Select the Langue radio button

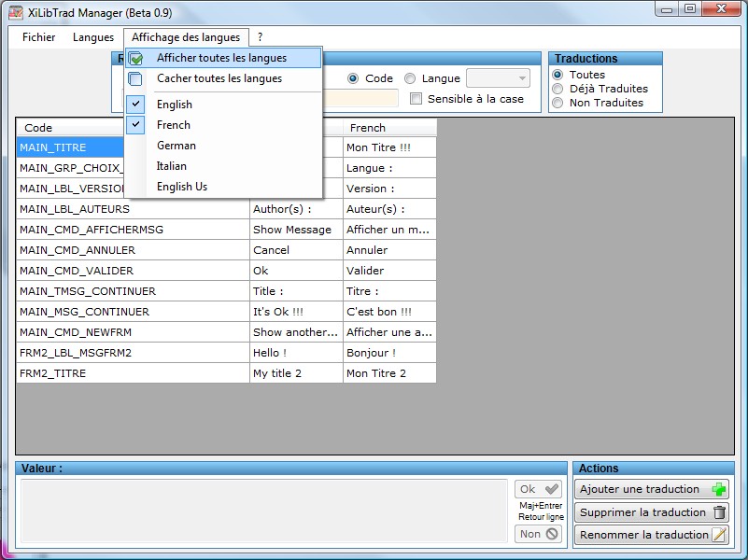tap(410, 78)
